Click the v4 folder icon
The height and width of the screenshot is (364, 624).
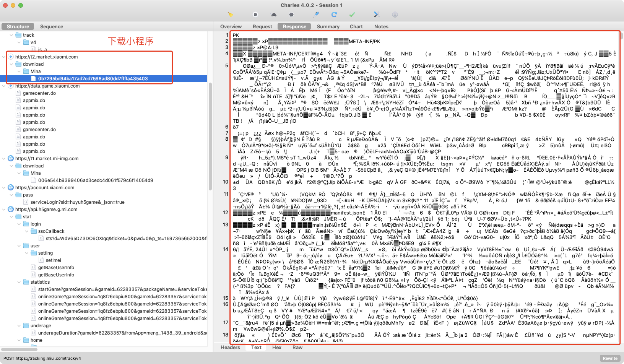26,42
